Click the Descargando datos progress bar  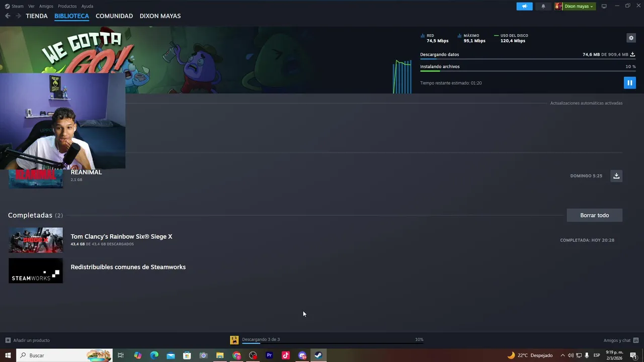528,59
